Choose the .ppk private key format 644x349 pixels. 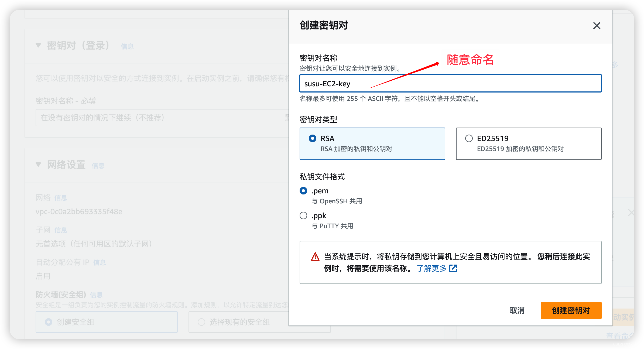303,216
